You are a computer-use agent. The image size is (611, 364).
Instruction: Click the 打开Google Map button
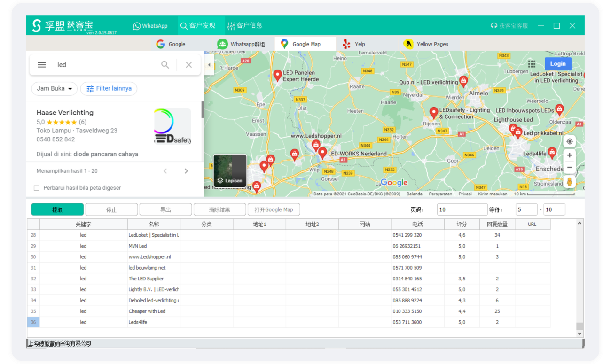coord(274,210)
